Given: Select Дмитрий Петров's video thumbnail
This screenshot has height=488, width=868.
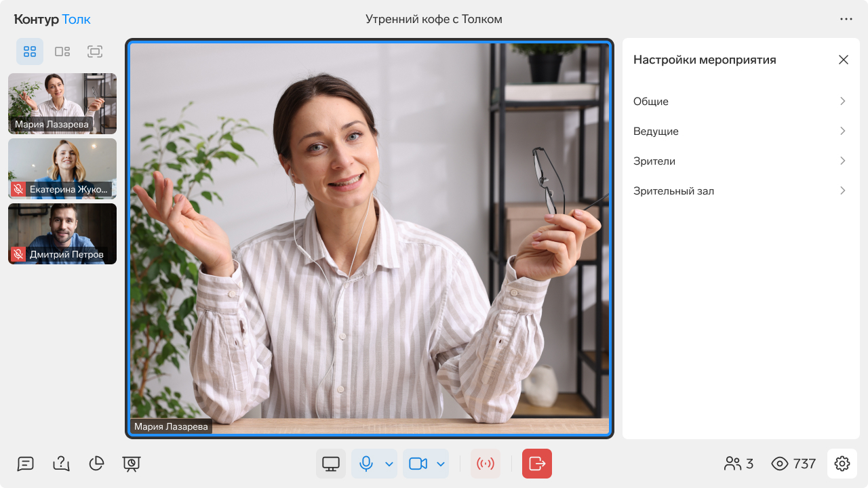Looking at the screenshot, I should 62,234.
